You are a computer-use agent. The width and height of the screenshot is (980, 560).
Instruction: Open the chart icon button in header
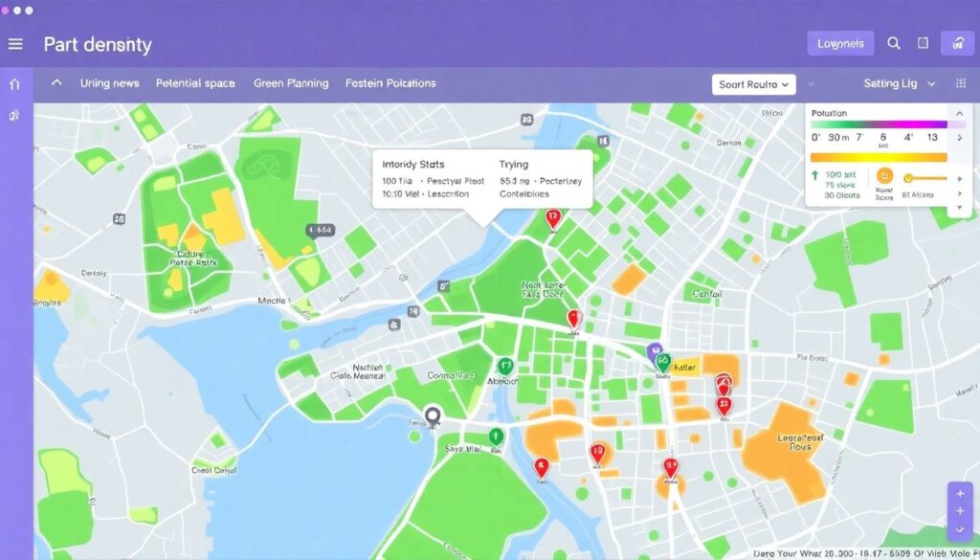point(956,43)
